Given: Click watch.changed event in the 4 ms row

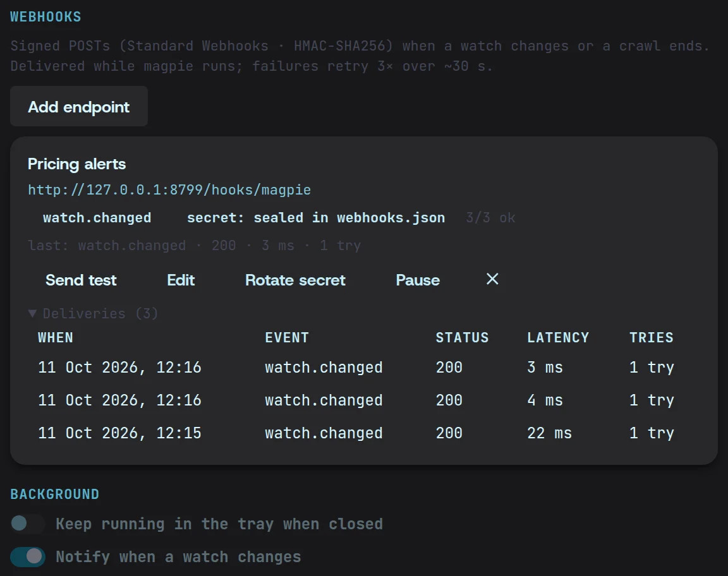Looking at the screenshot, I should 324,400.
